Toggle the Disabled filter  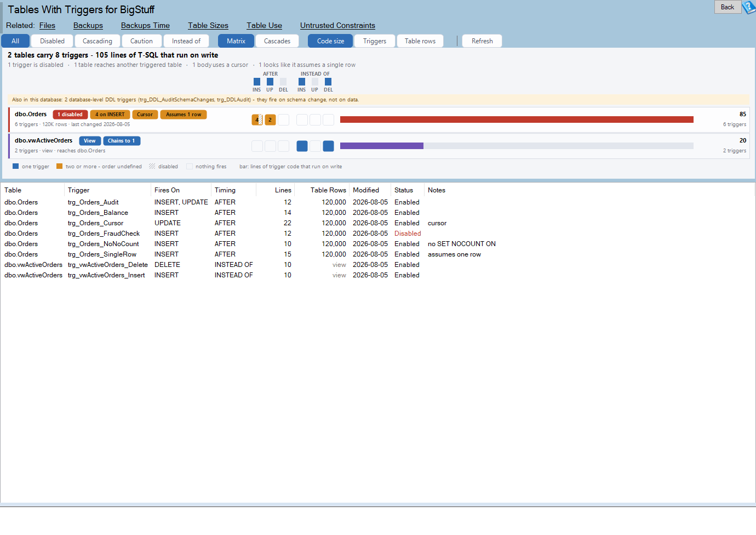(52, 41)
